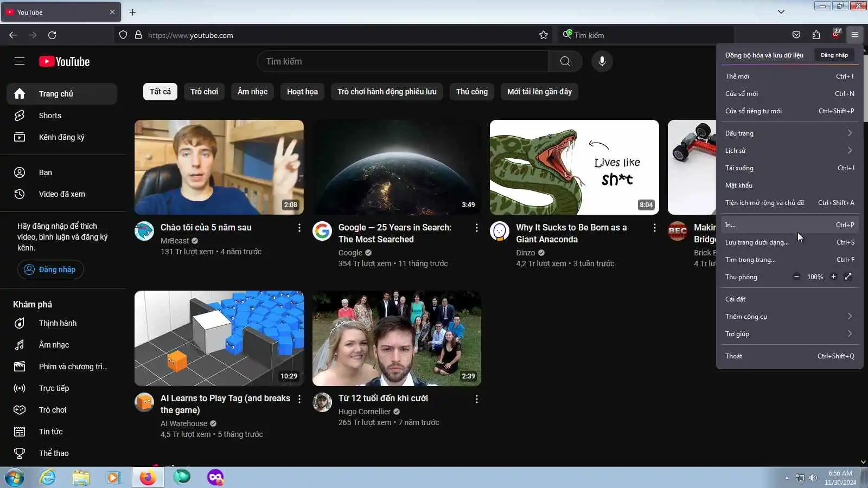Screen dimensions: 868x488
Task: Expand the Dấu trang submenu
Action: (x=789, y=133)
